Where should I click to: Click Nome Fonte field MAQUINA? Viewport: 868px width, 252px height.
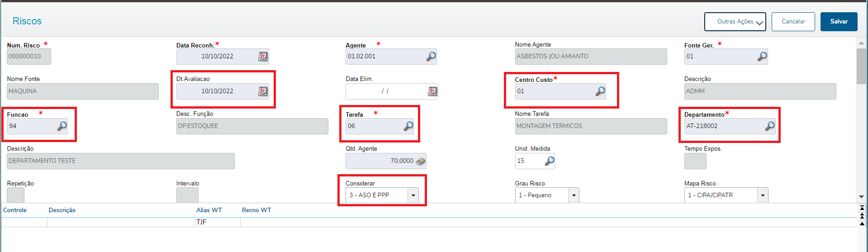coord(83,91)
